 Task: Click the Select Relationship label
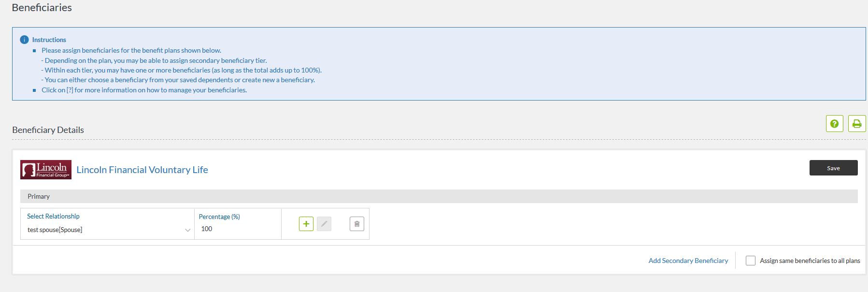click(x=53, y=216)
